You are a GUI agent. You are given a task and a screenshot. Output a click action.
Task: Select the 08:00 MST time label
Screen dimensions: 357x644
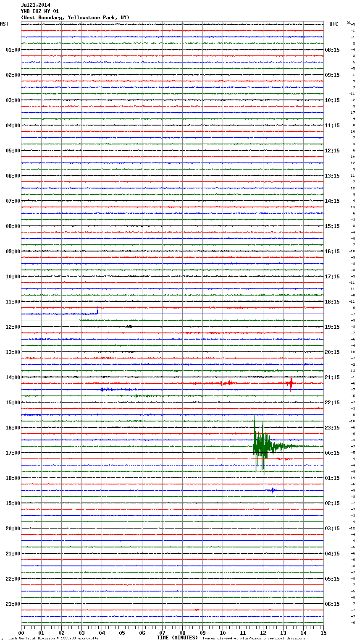pos(13,226)
